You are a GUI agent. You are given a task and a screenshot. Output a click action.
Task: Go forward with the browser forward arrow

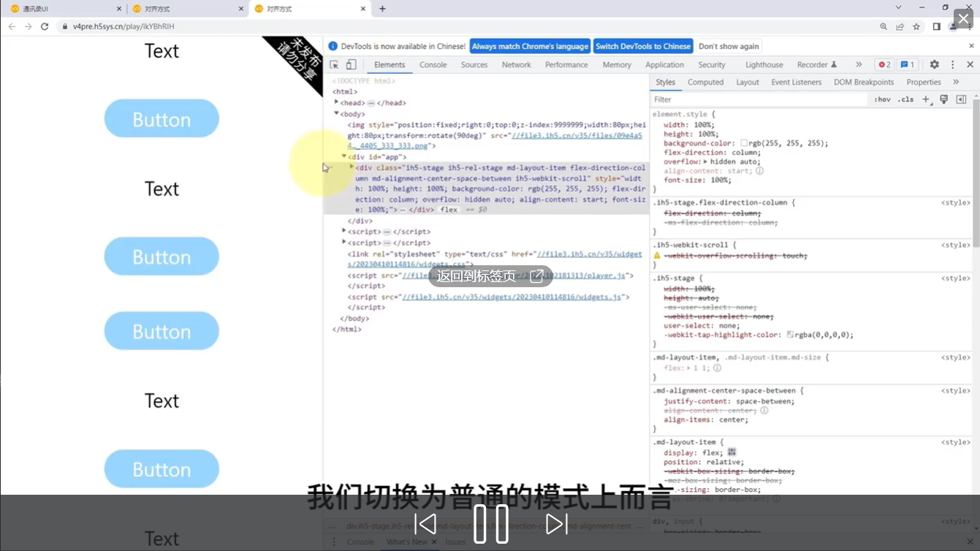(x=28, y=26)
